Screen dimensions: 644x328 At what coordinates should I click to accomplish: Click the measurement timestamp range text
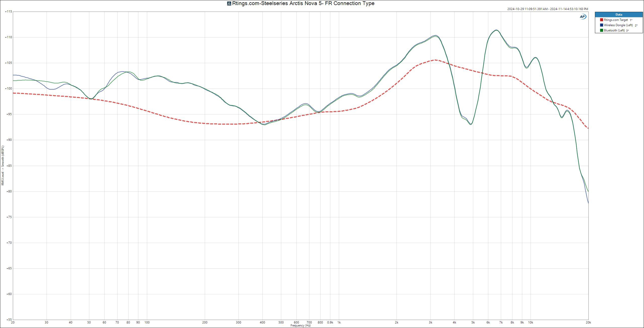pos(548,9)
